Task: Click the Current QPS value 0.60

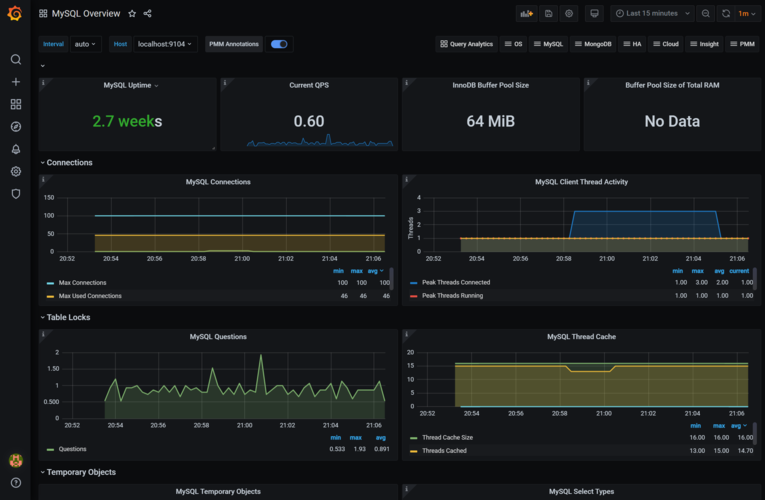Action: click(x=309, y=121)
